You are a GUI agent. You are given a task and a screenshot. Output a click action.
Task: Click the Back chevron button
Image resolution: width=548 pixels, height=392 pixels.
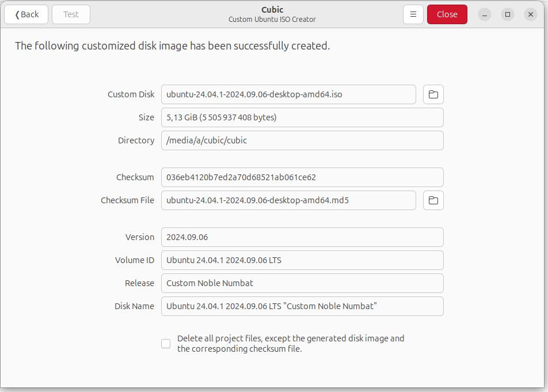click(26, 14)
